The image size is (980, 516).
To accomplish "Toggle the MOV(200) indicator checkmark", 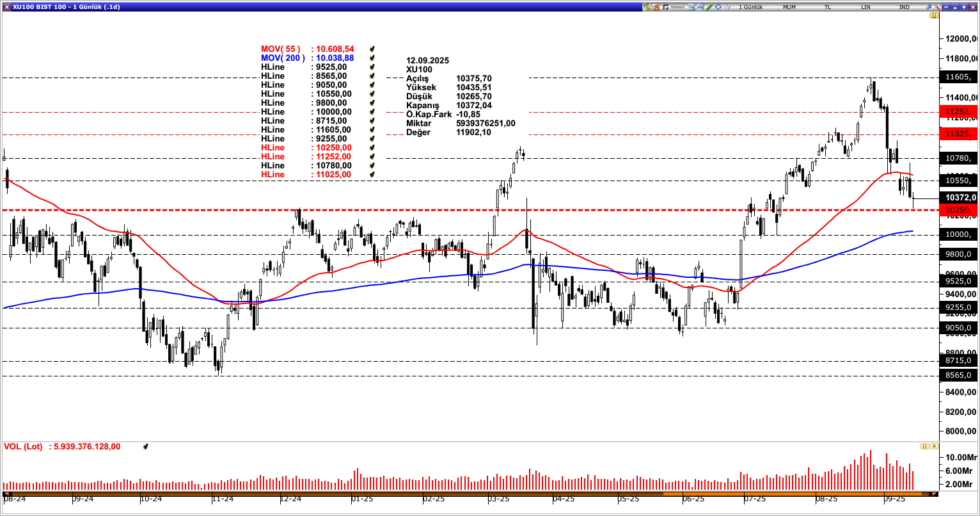I will (372, 58).
